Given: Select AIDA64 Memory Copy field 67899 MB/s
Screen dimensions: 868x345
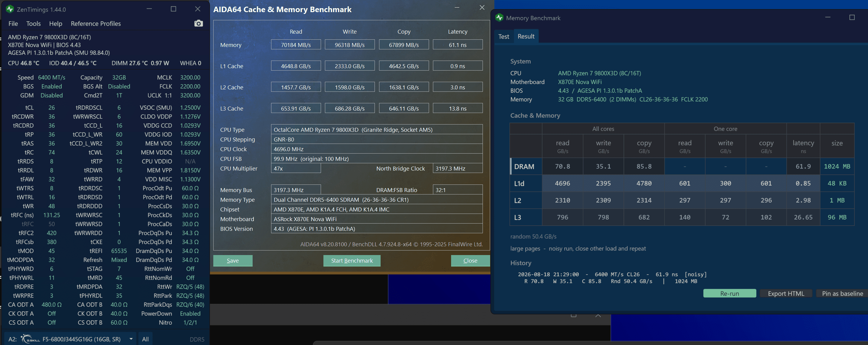Looking at the screenshot, I should (x=404, y=45).
